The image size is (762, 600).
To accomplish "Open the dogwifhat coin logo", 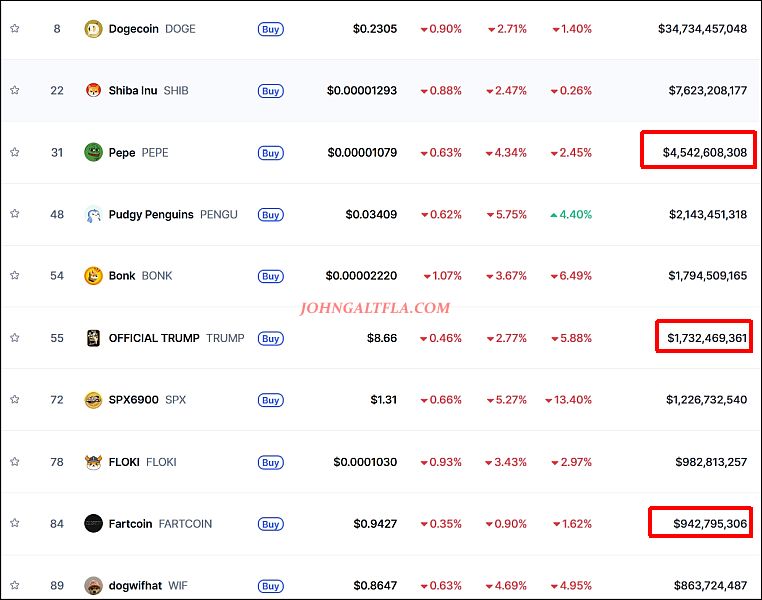I will coord(93,585).
